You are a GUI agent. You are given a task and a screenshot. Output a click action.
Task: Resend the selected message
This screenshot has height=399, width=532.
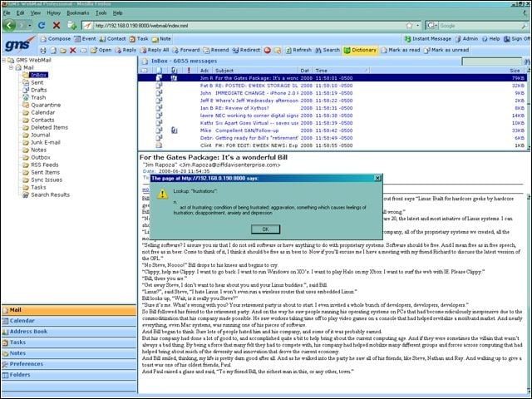coord(216,50)
